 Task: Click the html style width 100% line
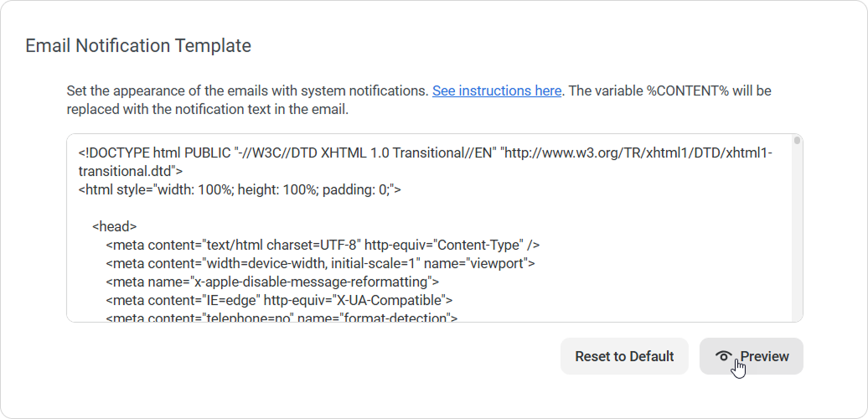pos(240,189)
